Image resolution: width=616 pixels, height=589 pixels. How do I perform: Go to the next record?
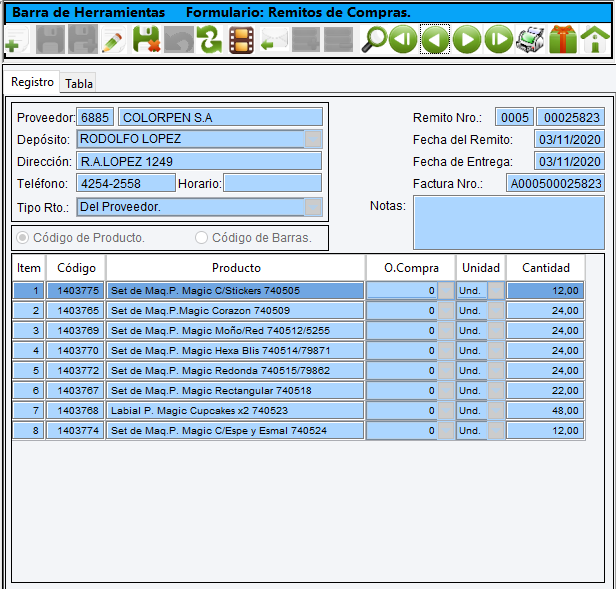467,41
